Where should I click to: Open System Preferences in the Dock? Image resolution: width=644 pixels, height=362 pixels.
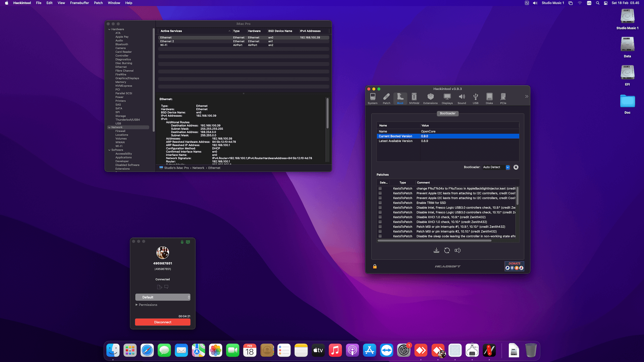click(x=404, y=351)
